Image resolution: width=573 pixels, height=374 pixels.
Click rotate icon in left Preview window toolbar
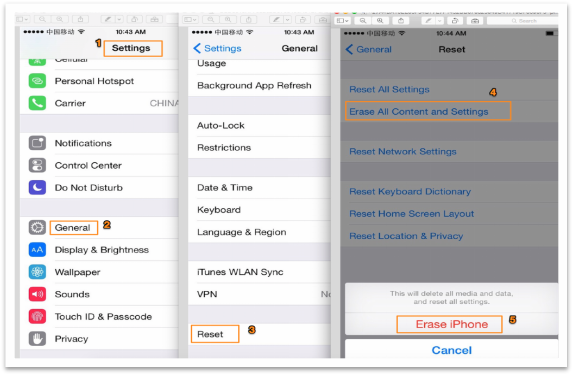(x=134, y=19)
